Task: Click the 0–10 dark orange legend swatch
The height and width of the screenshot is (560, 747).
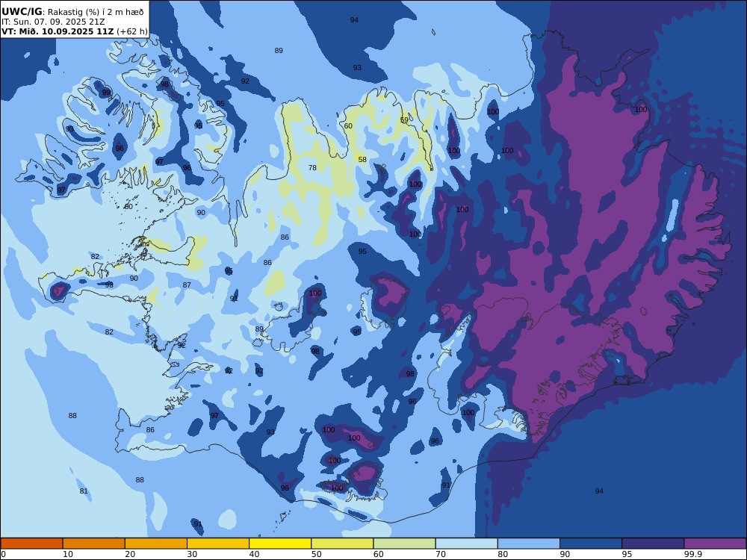Action: click(32, 544)
